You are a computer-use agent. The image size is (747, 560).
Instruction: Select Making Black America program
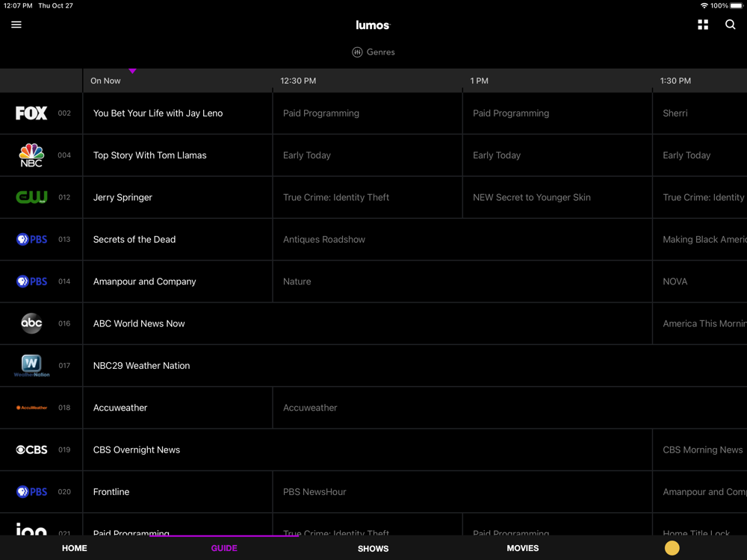(x=700, y=239)
